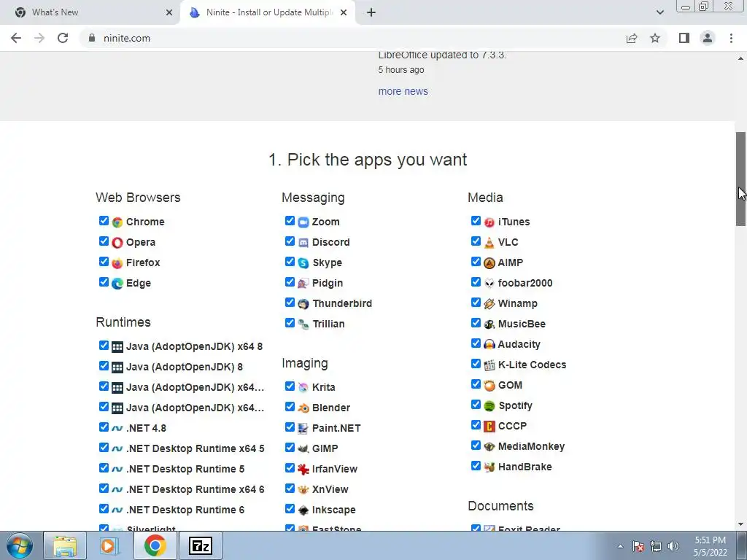Click the Chrome app icon in Web Browsers
Viewport: 747px width, 560px height.
(117, 222)
